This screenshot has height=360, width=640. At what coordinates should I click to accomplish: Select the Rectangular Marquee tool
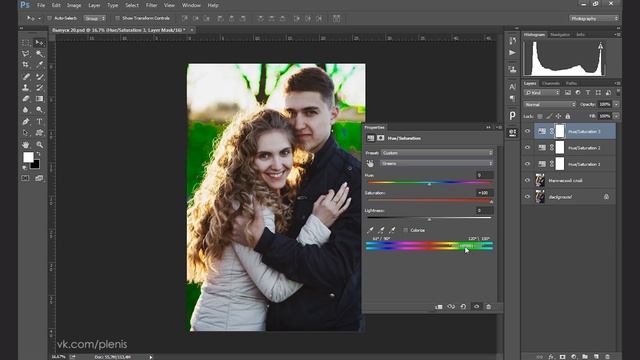point(25,43)
